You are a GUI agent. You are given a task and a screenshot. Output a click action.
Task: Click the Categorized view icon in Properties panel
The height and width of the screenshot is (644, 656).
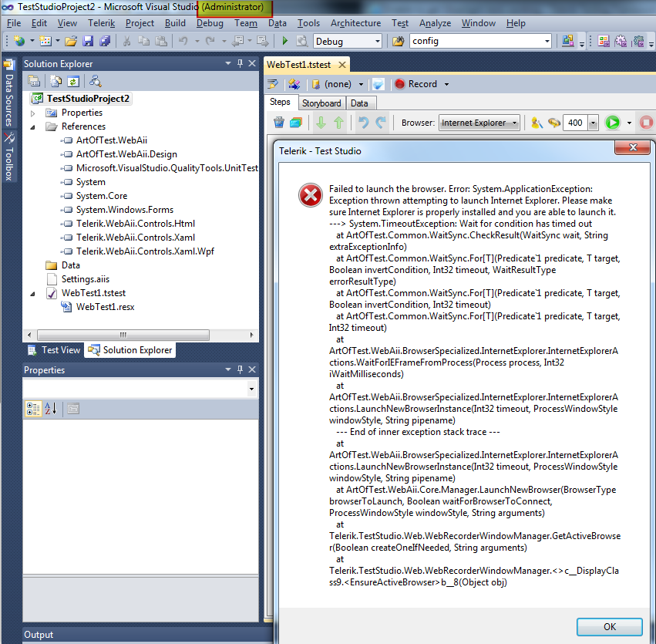click(33, 409)
